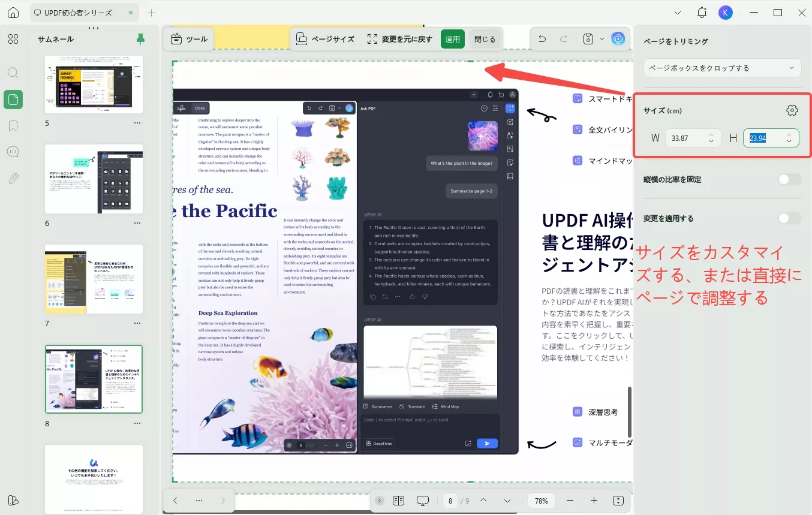The height and width of the screenshot is (515, 812).
Task: Increase width with the up stepper
Action: pyautogui.click(x=711, y=134)
